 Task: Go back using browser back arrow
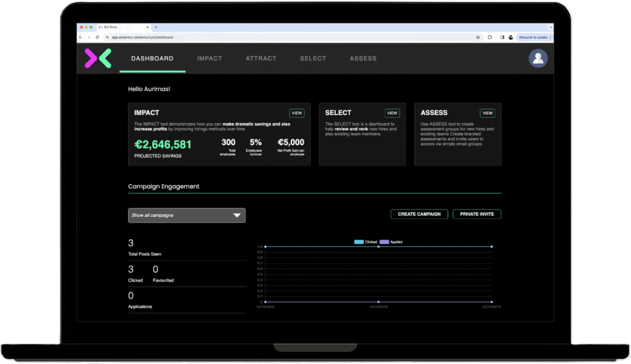click(x=81, y=38)
